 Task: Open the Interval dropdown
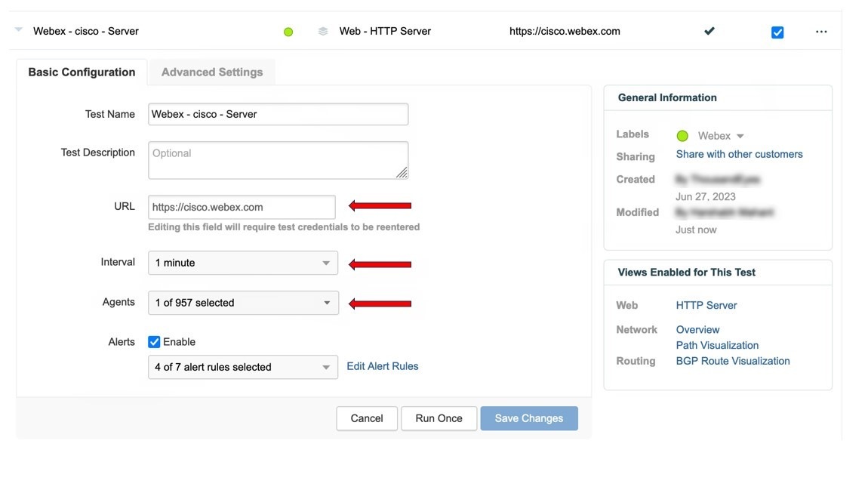pos(243,263)
